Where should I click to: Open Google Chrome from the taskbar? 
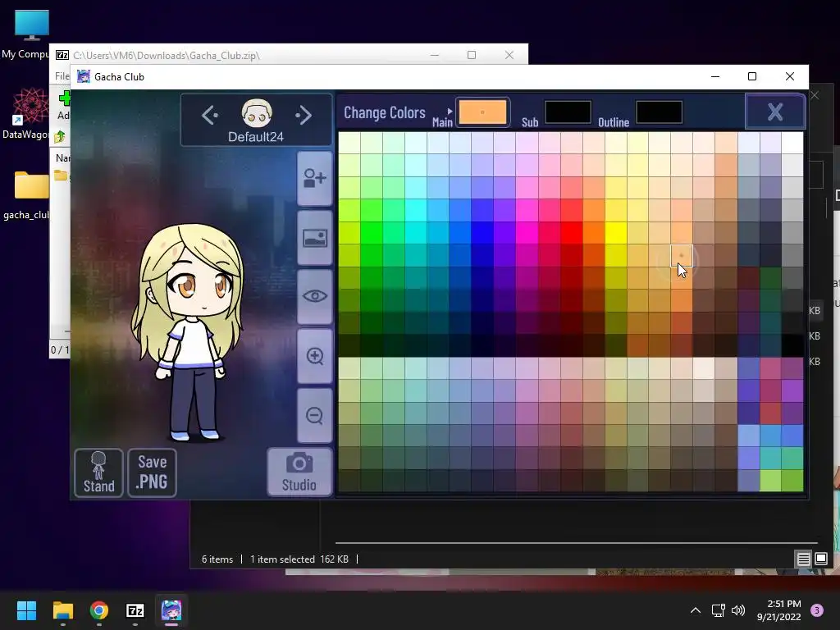click(99, 610)
